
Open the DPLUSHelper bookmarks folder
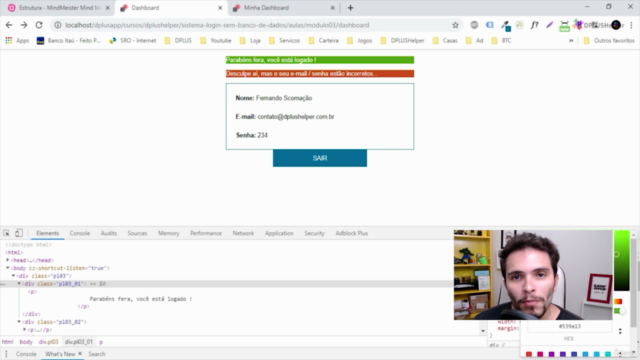point(402,40)
